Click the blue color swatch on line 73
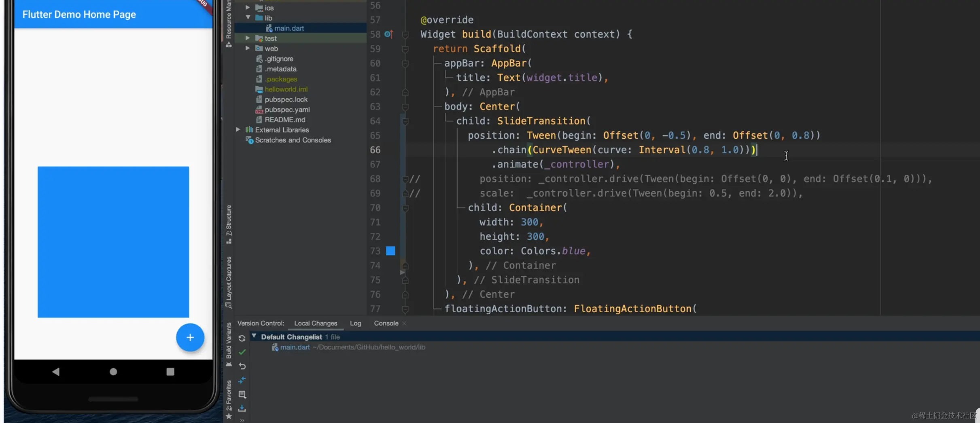This screenshot has width=980, height=423. click(x=390, y=251)
